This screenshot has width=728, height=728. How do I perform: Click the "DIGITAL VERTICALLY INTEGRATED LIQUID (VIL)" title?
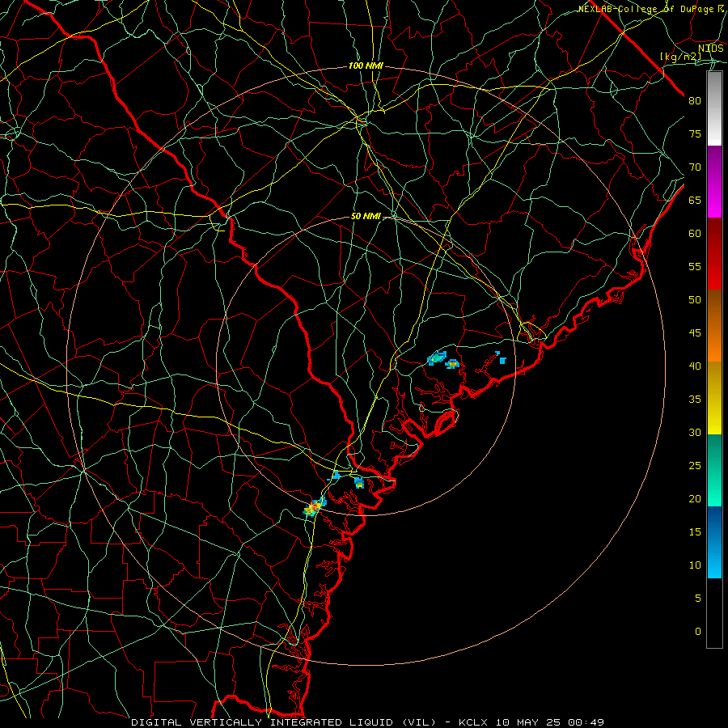click(x=284, y=722)
